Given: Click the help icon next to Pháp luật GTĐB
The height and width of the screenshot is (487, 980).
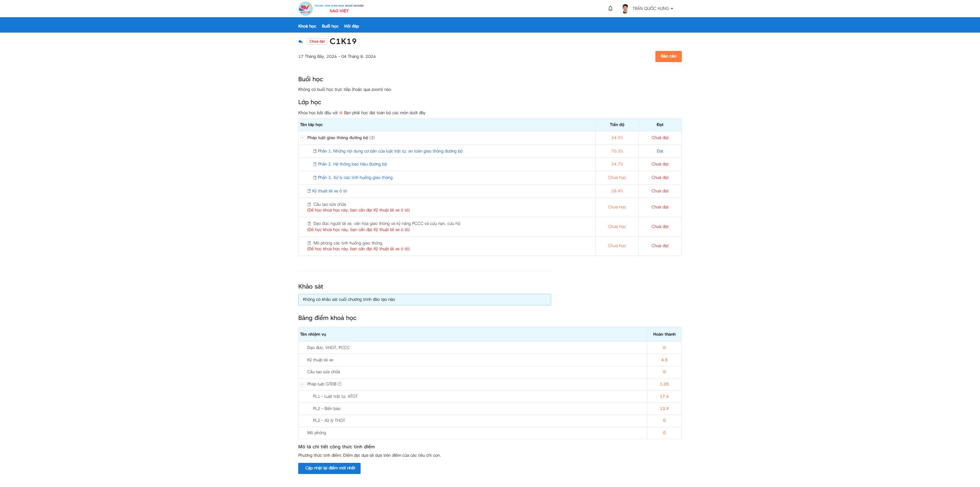Looking at the screenshot, I should (x=340, y=384).
